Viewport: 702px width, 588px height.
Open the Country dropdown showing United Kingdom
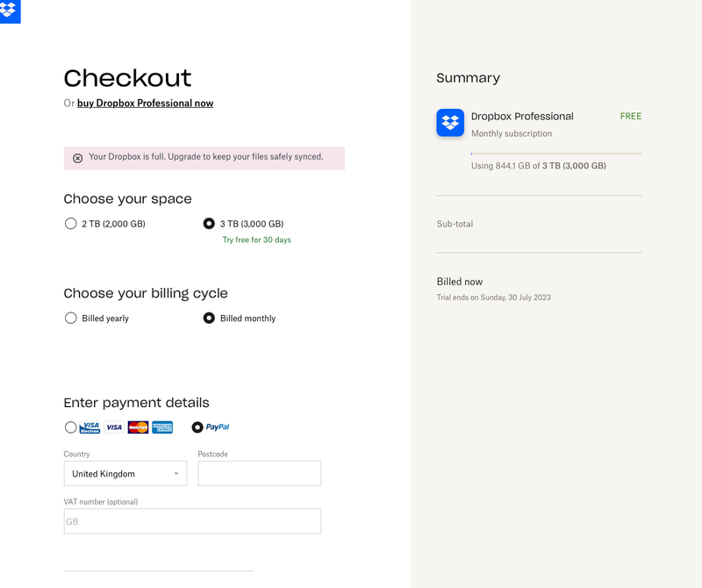coord(125,474)
